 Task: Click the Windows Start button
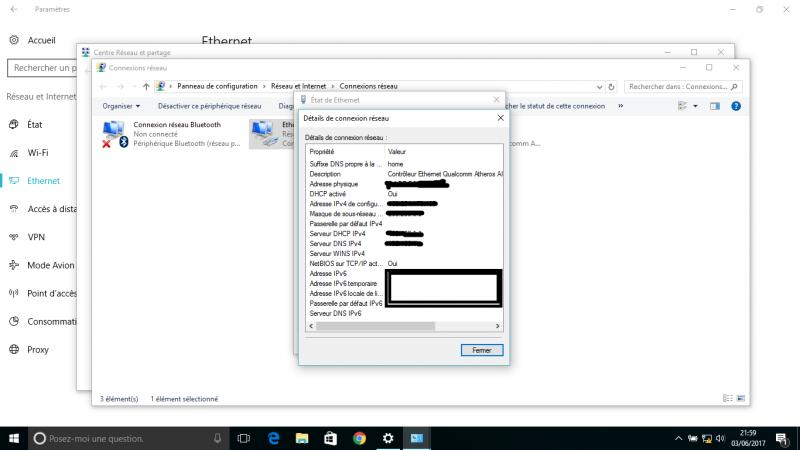tap(14, 438)
